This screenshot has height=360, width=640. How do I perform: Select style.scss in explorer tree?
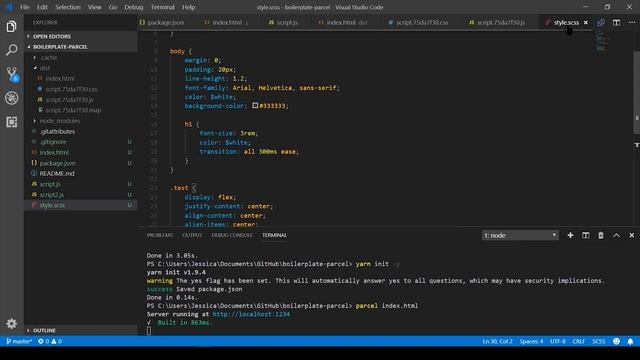click(81, 205)
